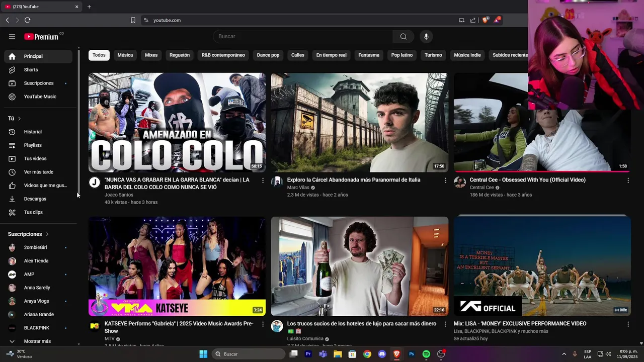Click the bookmark icon in address bar

133,20
